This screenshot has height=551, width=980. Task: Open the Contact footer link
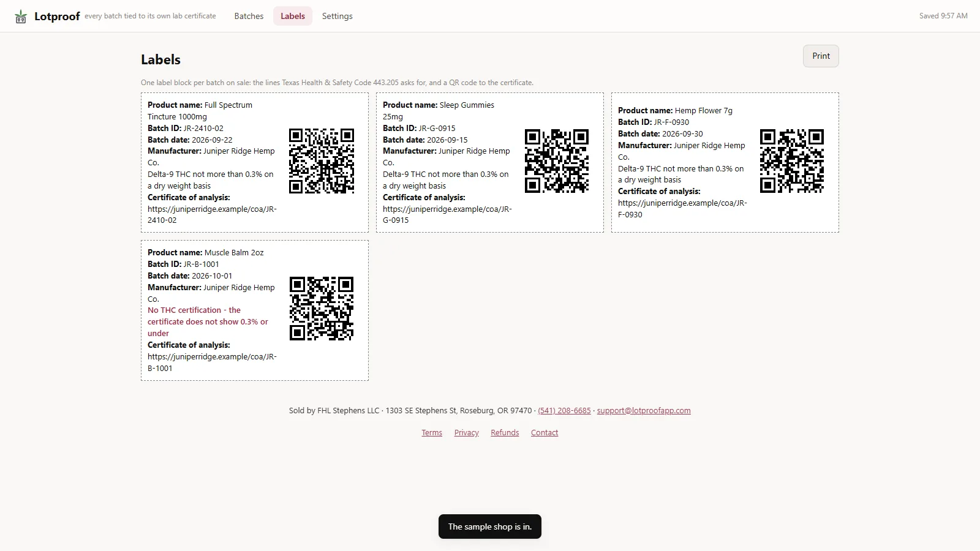(545, 433)
